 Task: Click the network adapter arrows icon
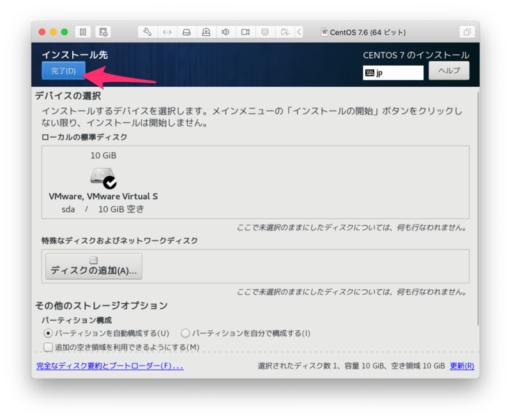pyautogui.click(x=167, y=32)
